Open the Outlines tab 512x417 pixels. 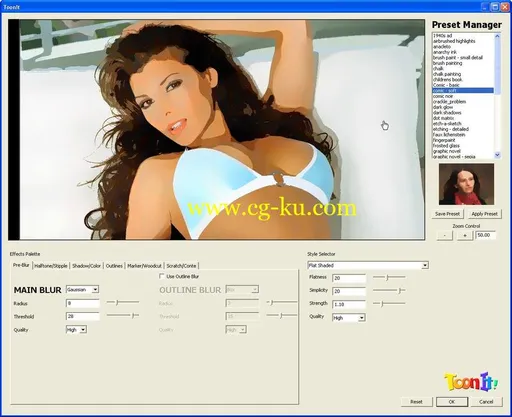tap(114, 266)
